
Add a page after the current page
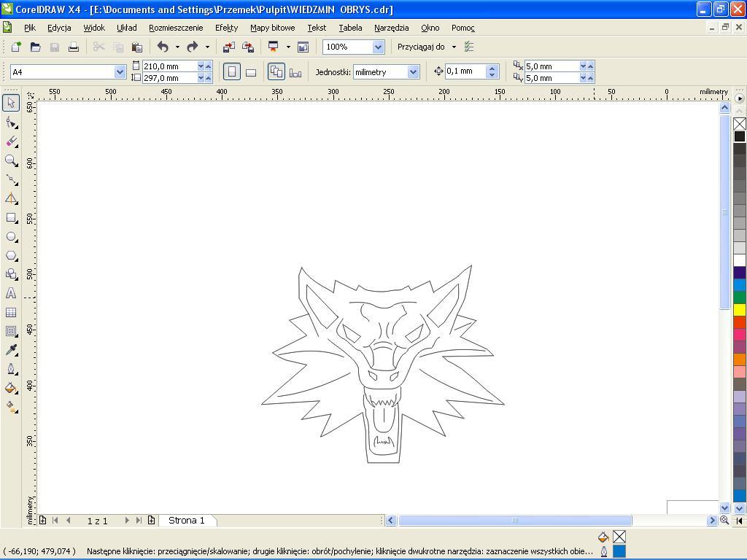152,521
